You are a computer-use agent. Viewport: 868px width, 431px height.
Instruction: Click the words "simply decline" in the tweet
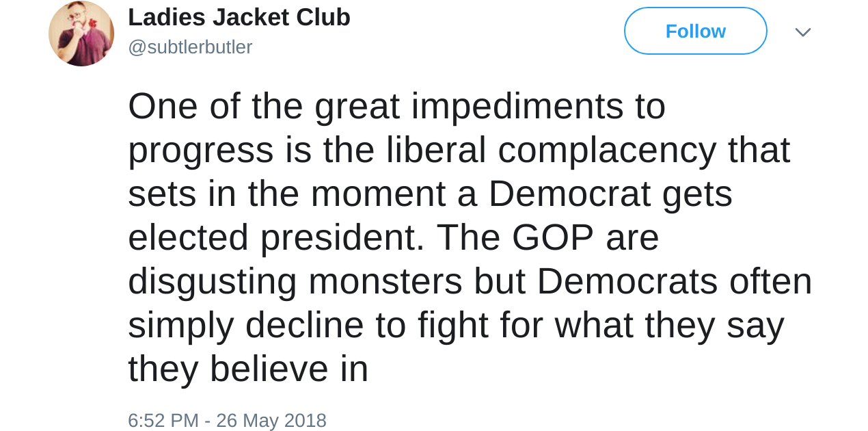click(245, 326)
